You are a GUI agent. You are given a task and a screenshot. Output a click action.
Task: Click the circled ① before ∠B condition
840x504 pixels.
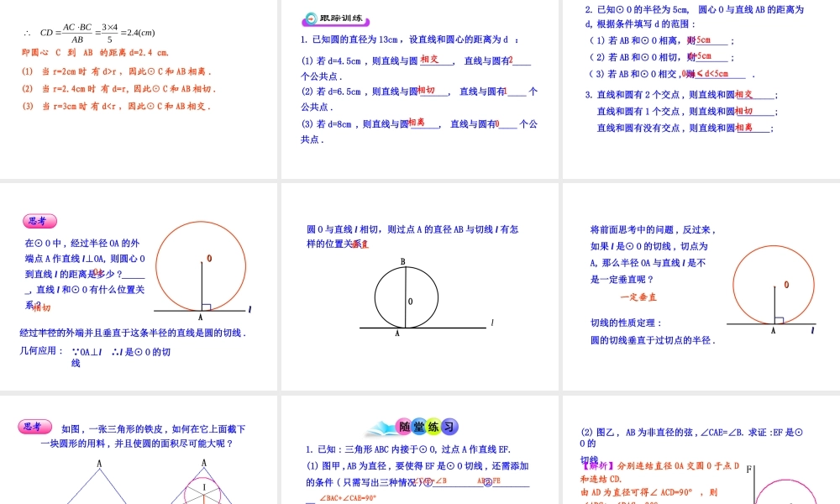click(x=428, y=482)
